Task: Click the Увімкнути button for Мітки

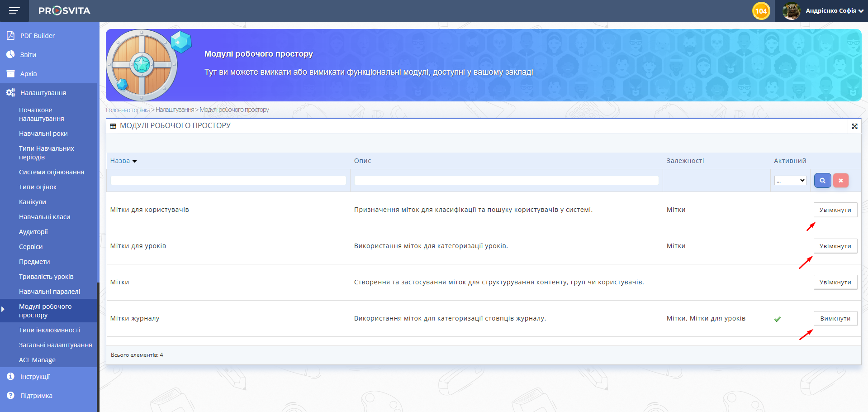Action: (x=835, y=282)
